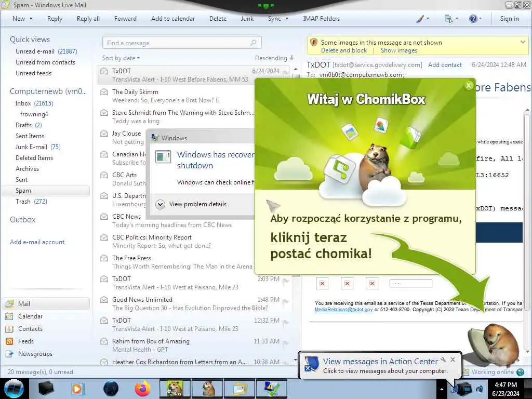Screen dimensions: 532x399
Task: Click the magnifier icon in Find a message
Action: [x=253, y=43]
